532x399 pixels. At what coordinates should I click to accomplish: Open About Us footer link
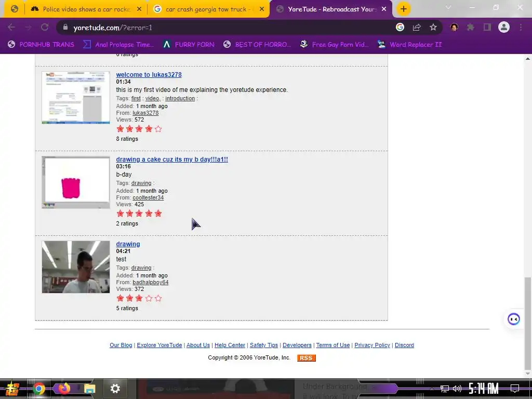click(x=198, y=345)
